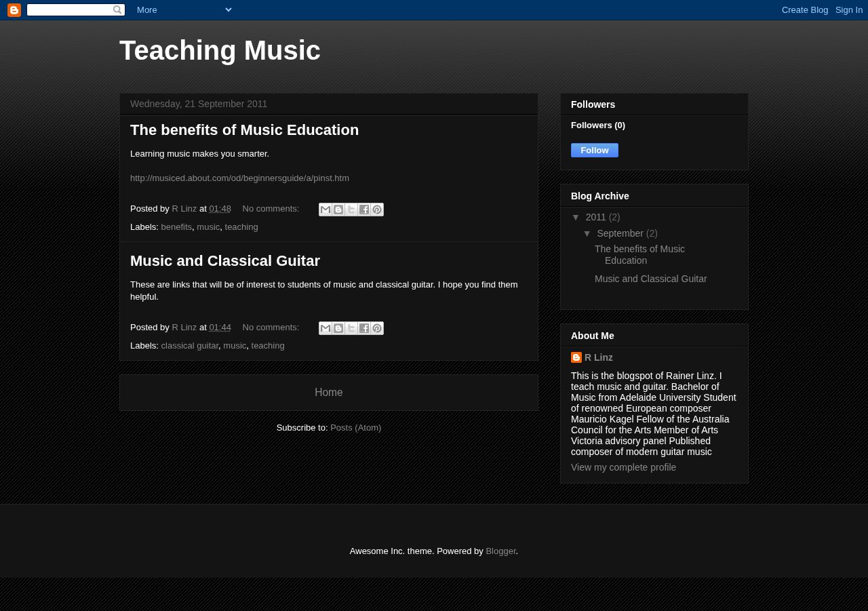The height and width of the screenshot is (611, 868).
Task: Select music label on first post
Action: [x=208, y=227]
